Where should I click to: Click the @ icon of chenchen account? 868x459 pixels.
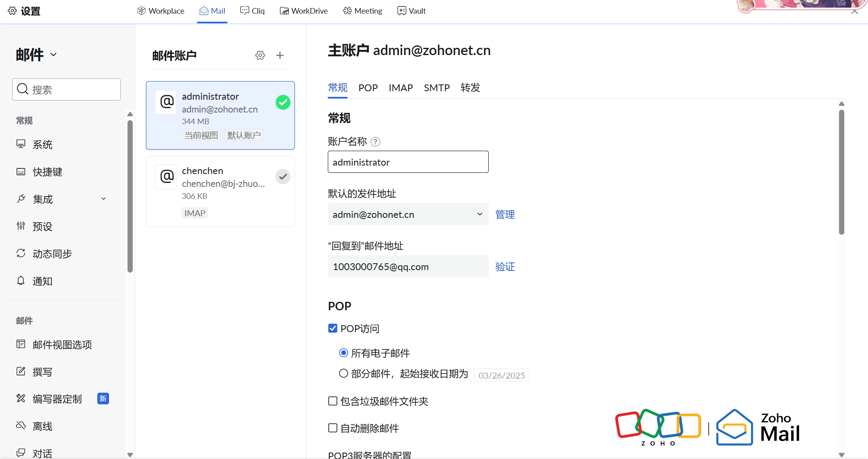coord(166,176)
